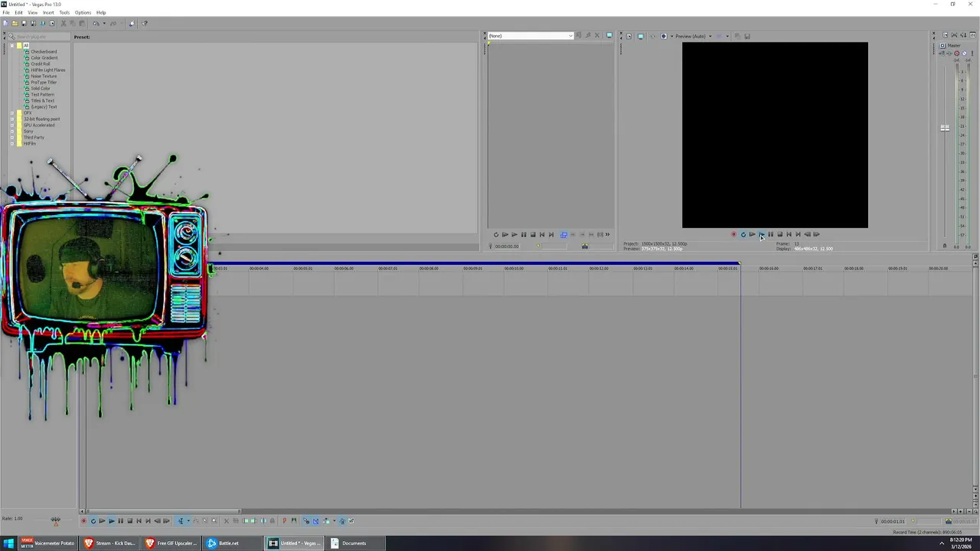
Task: Create a new project via toolbar icon
Action: (x=5, y=23)
